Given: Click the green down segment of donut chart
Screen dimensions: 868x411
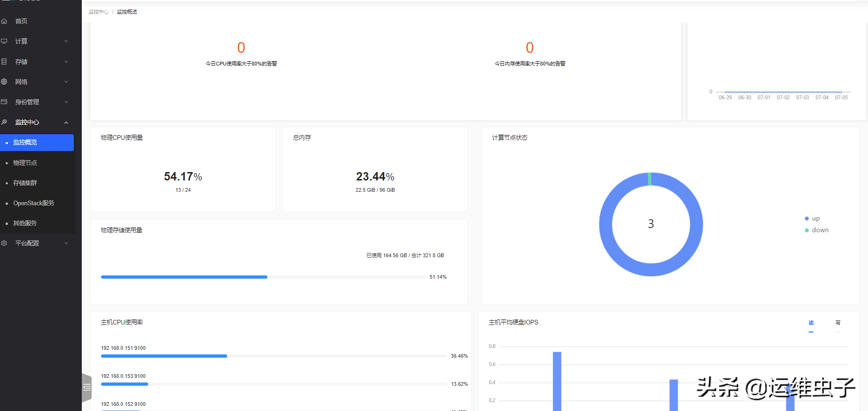Looking at the screenshot, I should click(650, 179).
